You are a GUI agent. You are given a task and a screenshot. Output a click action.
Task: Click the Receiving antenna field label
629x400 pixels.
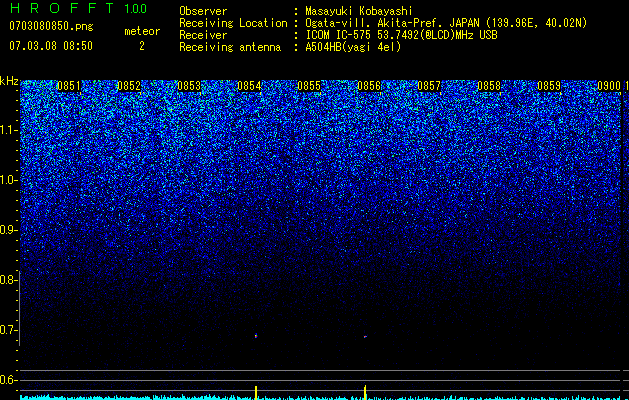tap(230, 47)
